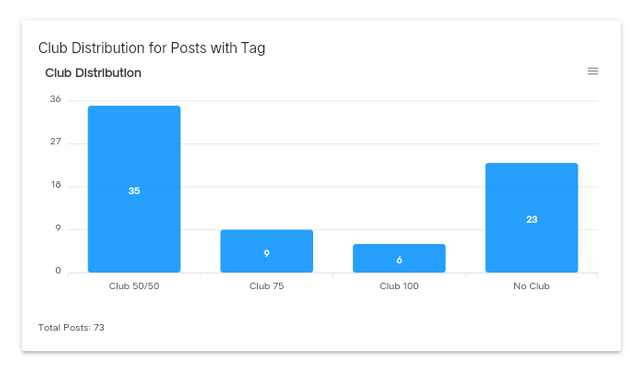The height and width of the screenshot is (368, 640).
Task: Click the 18 y-axis tick label
Action: pyautogui.click(x=56, y=184)
